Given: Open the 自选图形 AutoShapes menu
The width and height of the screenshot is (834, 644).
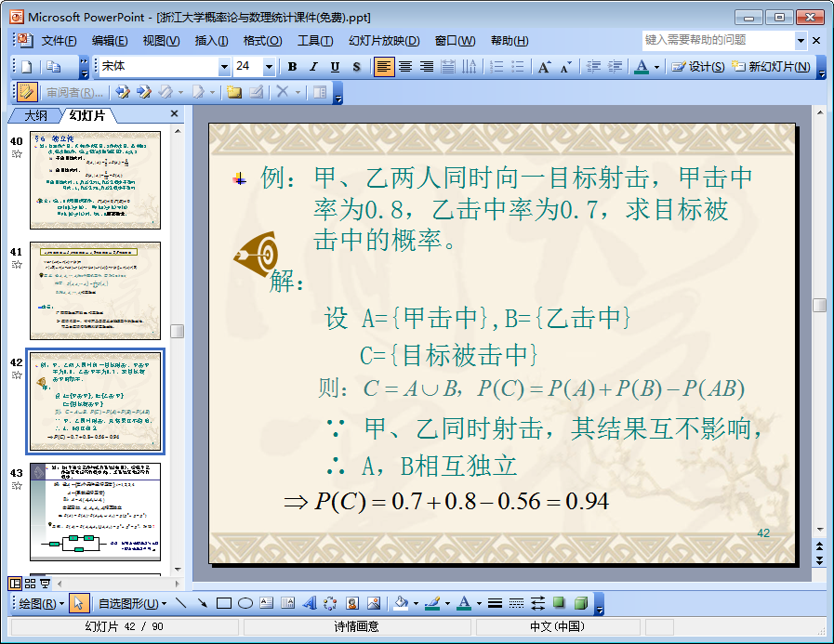Looking at the screenshot, I should click(131, 603).
